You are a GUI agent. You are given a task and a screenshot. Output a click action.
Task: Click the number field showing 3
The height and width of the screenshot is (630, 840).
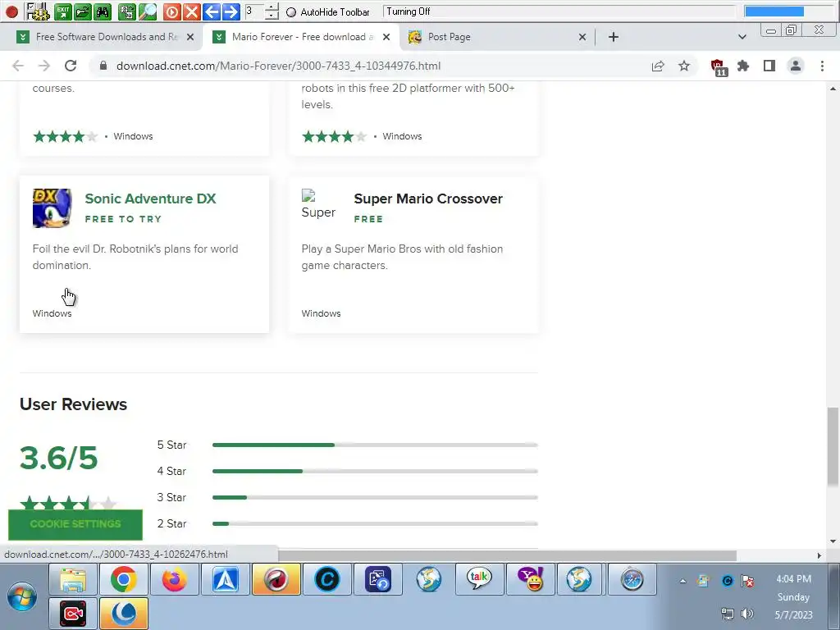point(254,11)
